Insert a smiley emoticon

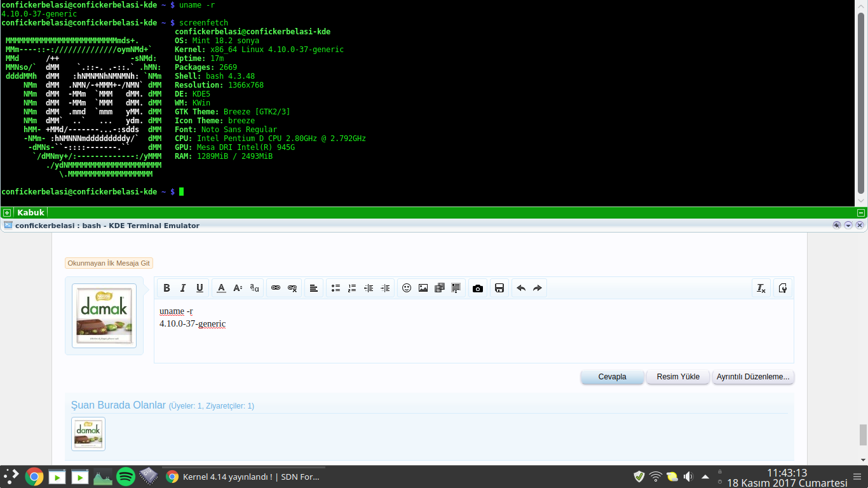coord(407,288)
